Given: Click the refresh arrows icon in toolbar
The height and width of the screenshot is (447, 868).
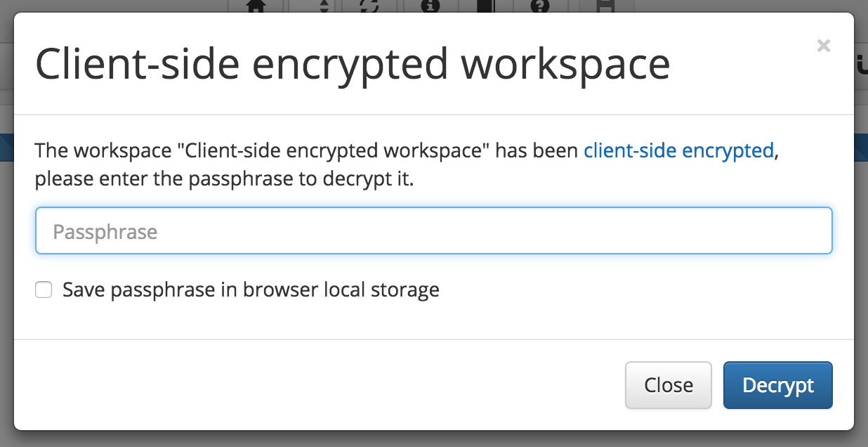Looking at the screenshot, I should coord(369,6).
